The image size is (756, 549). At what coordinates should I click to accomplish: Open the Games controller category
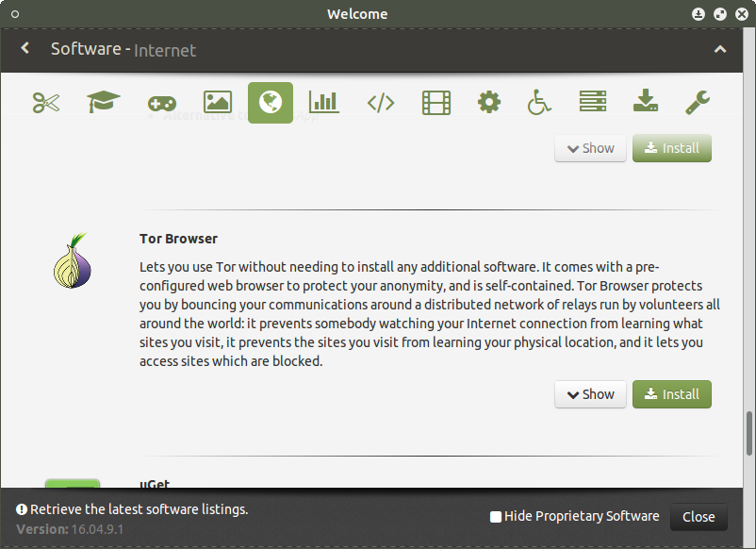(x=162, y=103)
